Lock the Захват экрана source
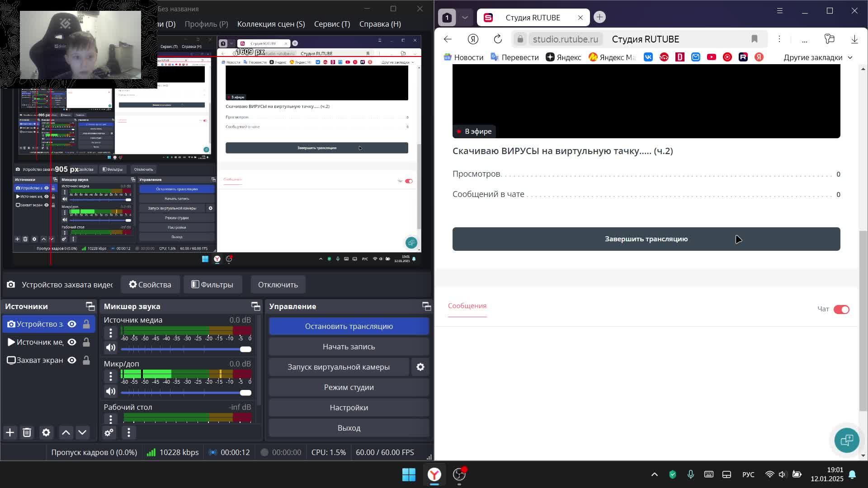This screenshot has height=488, width=868. point(86,360)
